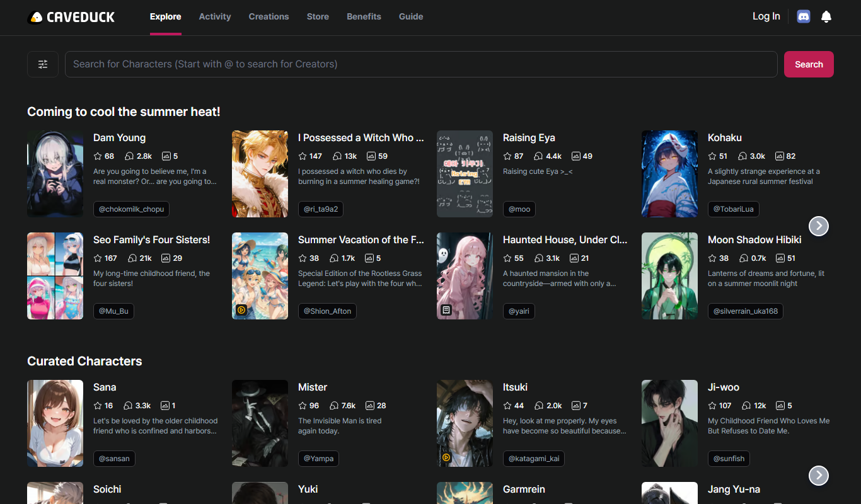Open creator @TobariLua profile
This screenshot has height=504, width=861.
pyautogui.click(x=734, y=209)
